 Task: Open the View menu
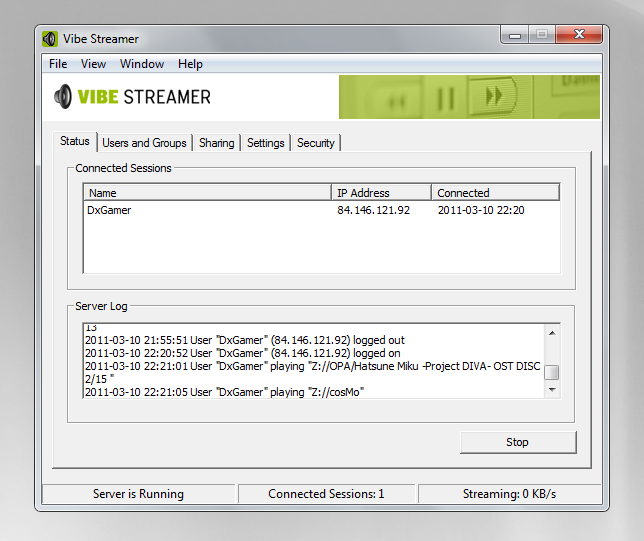coord(93,64)
